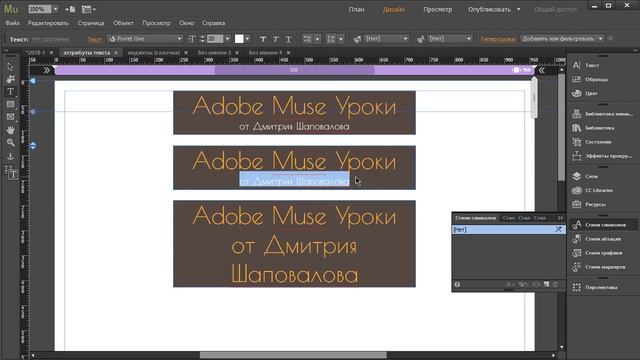640x360 pixels.
Task: Click the purple breakpoint bar
Action: (x=294, y=70)
